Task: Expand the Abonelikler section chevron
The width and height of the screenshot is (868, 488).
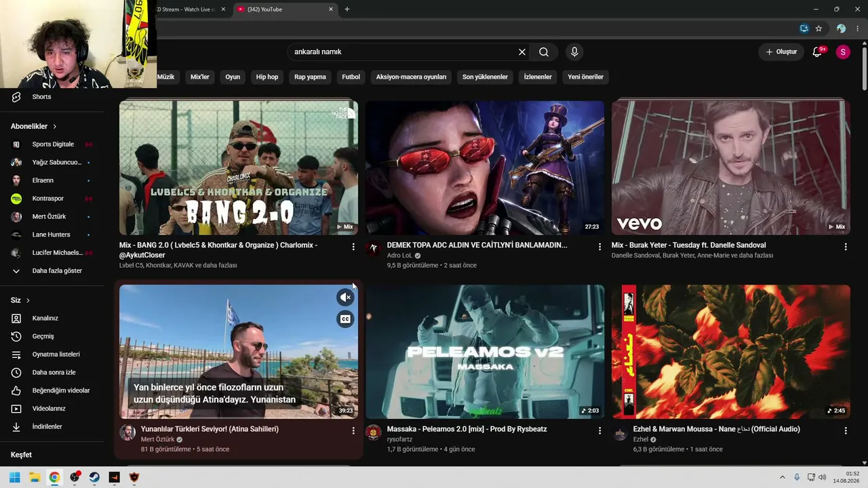Action: click(x=55, y=127)
